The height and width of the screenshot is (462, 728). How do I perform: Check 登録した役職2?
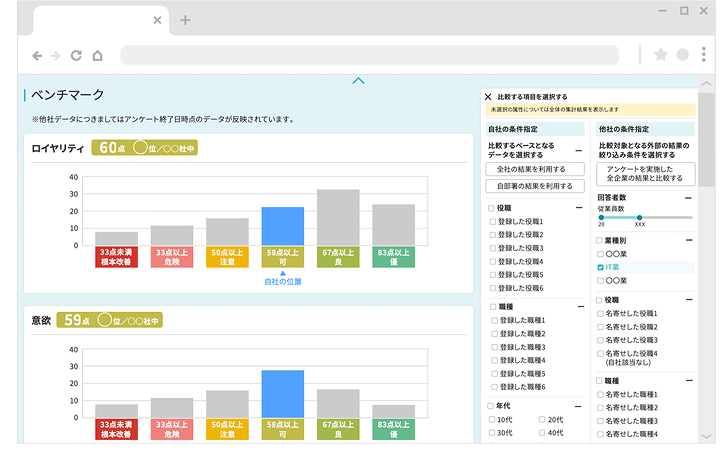[493, 234]
